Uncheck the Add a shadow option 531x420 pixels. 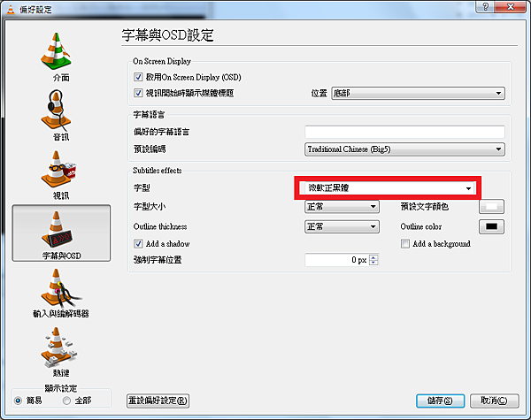pyautogui.click(x=138, y=244)
